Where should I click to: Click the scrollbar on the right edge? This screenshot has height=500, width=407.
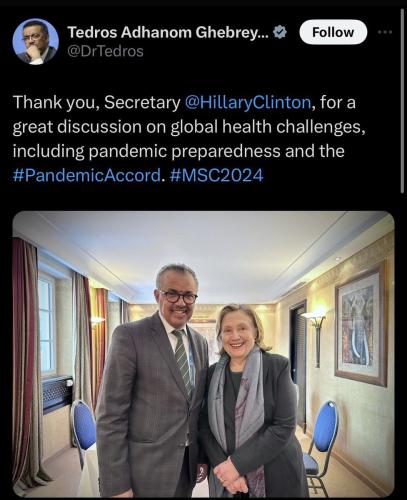click(402, 100)
